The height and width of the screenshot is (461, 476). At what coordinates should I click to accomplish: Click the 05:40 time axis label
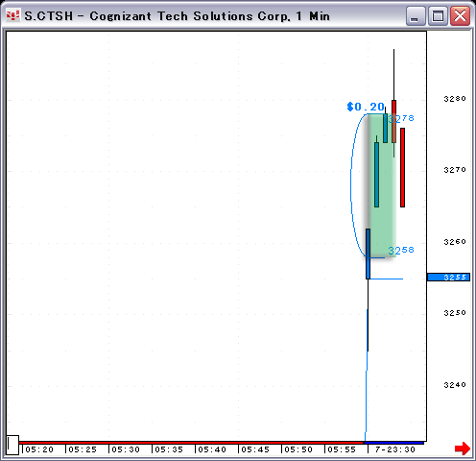pyautogui.click(x=212, y=449)
